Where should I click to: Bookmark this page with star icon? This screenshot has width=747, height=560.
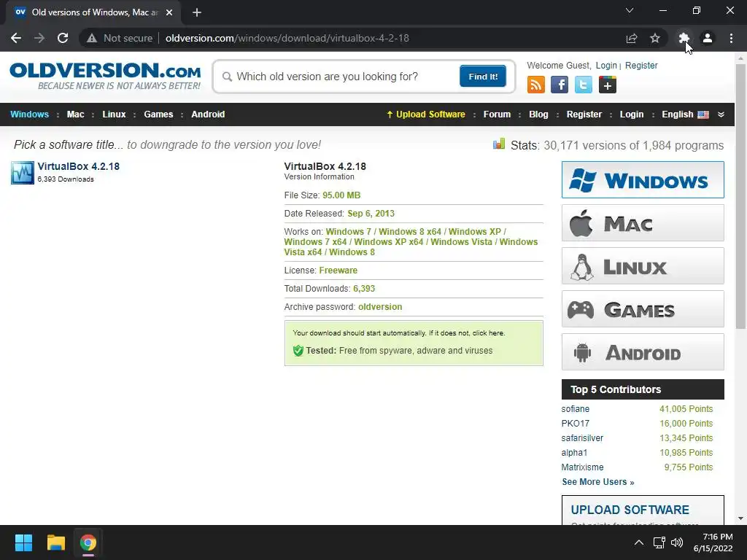(655, 38)
